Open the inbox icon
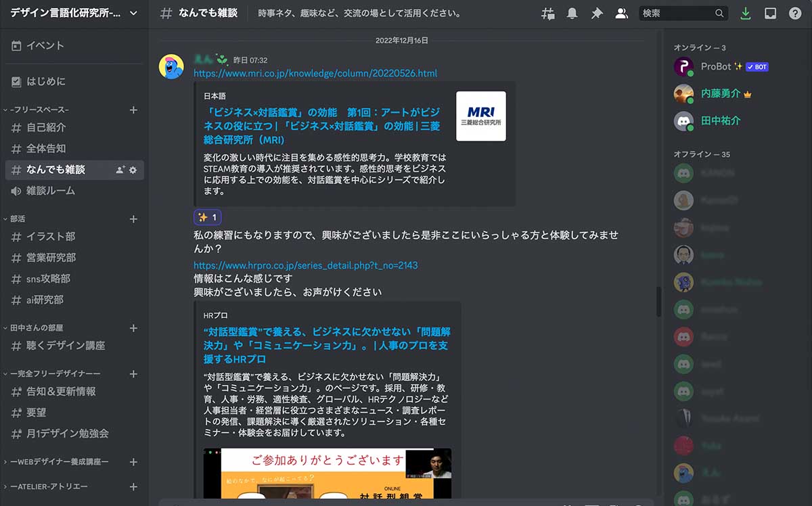 pos(770,14)
